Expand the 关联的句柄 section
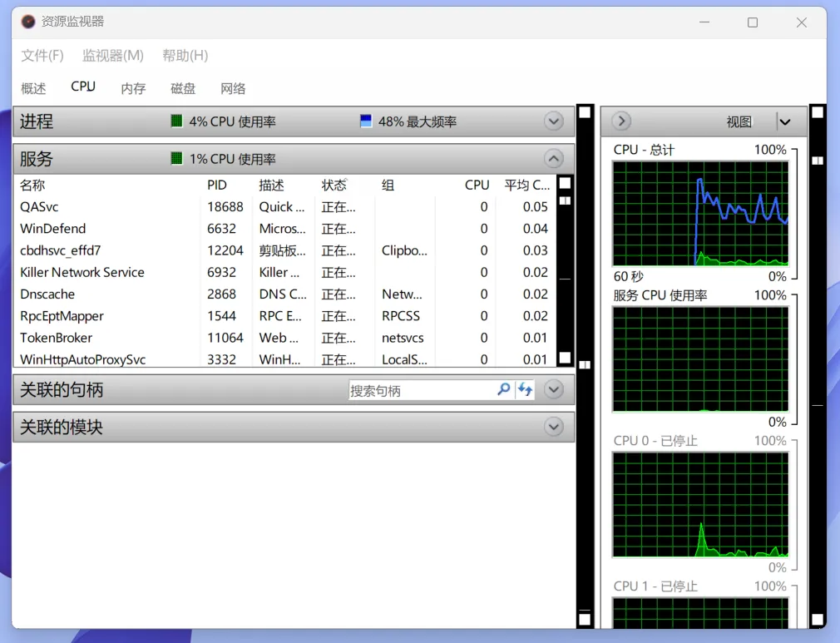The image size is (840, 643). pyautogui.click(x=554, y=389)
